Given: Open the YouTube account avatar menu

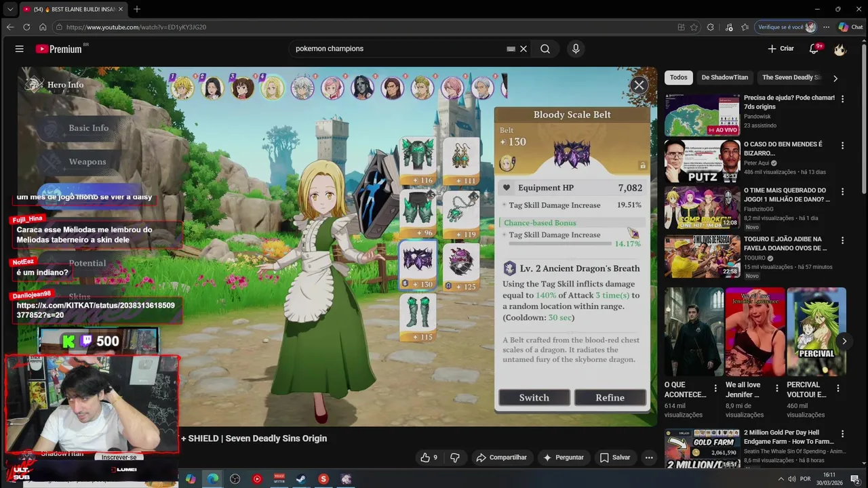Looking at the screenshot, I should pos(840,49).
